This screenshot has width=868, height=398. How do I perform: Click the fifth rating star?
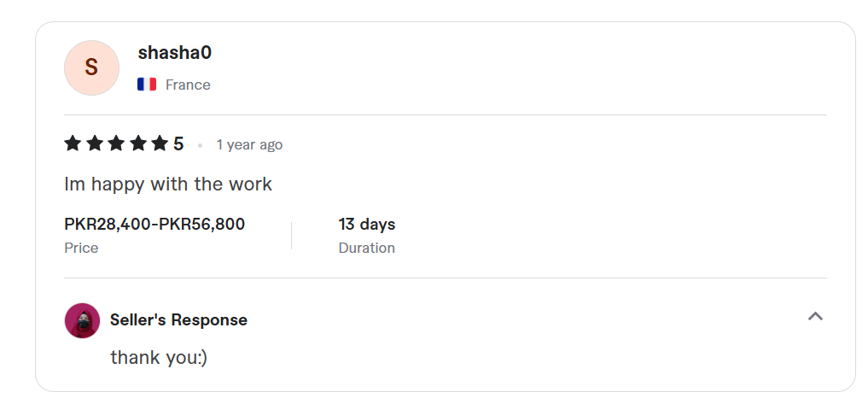point(160,143)
